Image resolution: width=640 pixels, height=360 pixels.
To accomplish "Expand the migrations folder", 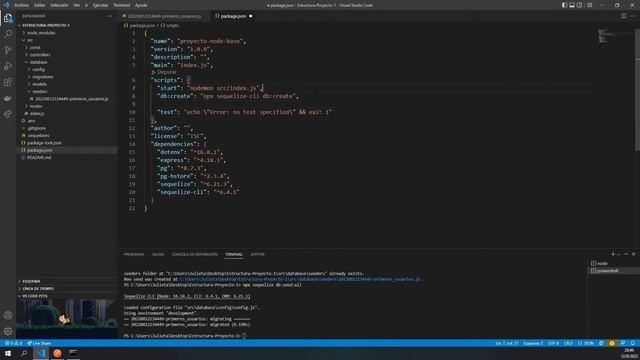I will click(42, 77).
